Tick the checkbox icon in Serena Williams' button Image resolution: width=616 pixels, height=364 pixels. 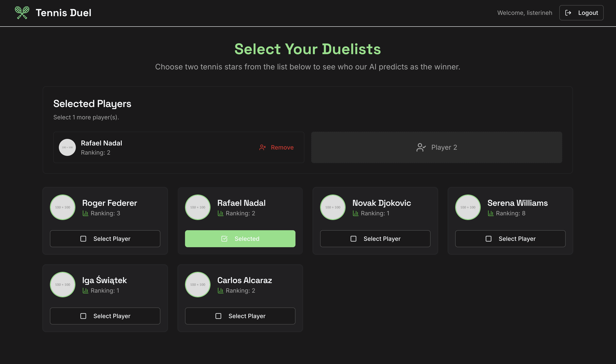[488, 239]
